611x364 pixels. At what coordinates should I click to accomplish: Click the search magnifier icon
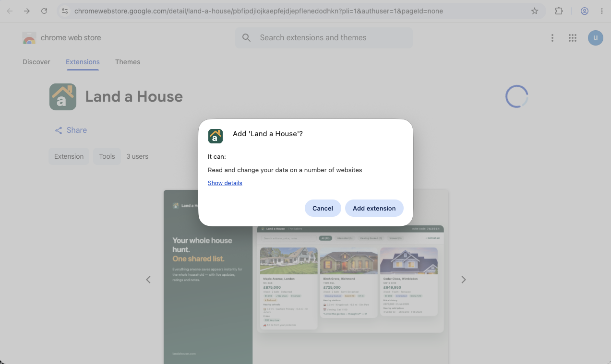[247, 38]
